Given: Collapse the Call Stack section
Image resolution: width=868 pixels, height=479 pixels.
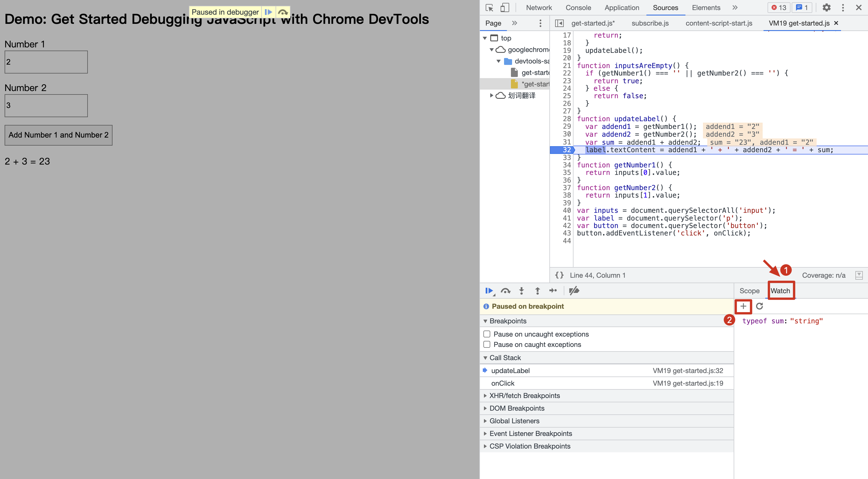Looking at the screenshot, I should [x=485, y=358].
